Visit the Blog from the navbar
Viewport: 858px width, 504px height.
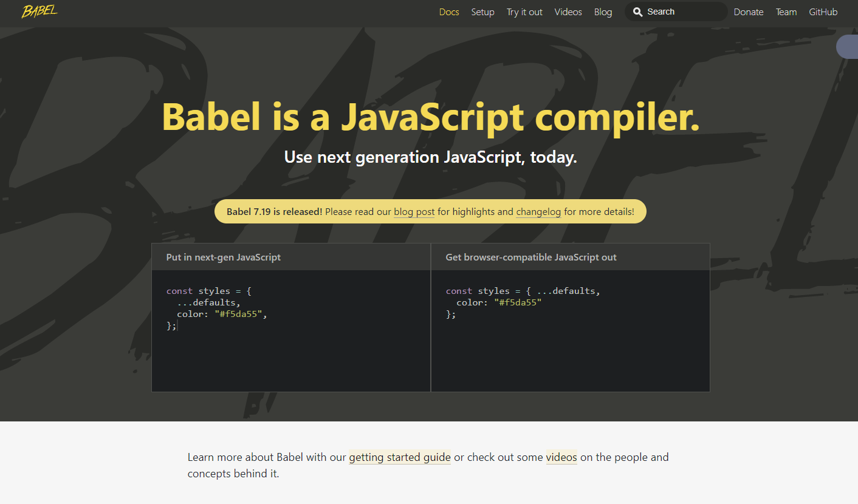coord(603,12)
